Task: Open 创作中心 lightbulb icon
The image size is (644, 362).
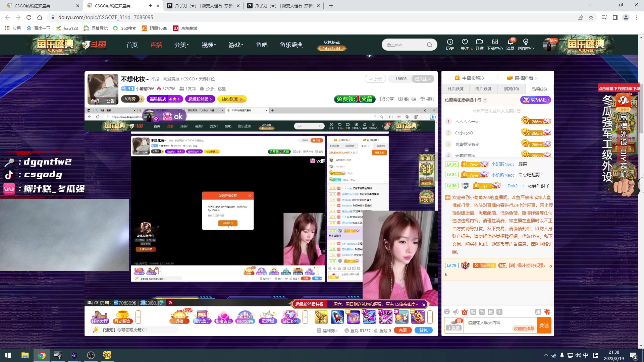Action: (x=526, y=45)
